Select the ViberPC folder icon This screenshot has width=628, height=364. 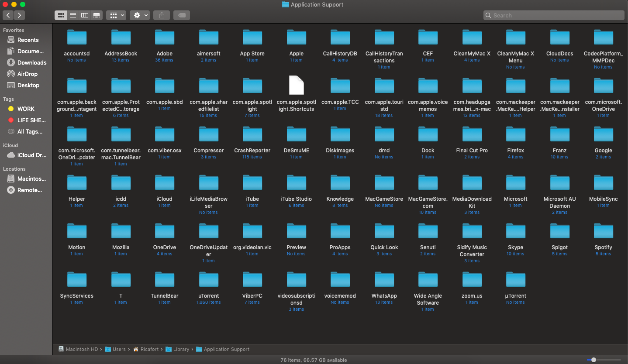[252, 280]
